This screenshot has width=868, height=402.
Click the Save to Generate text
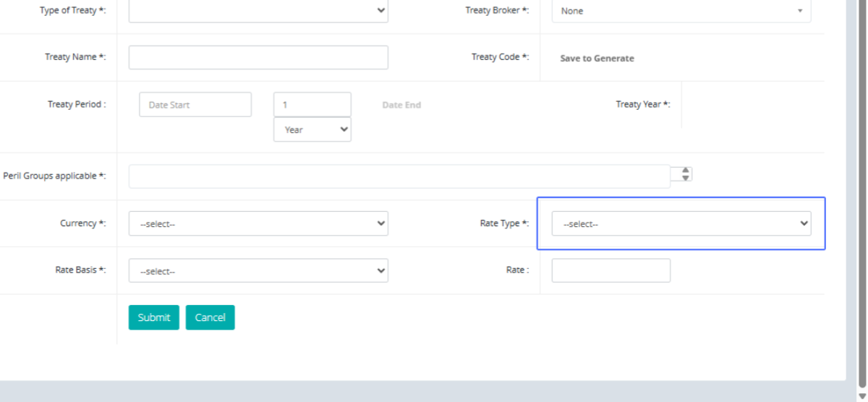[x=597, y=59]
